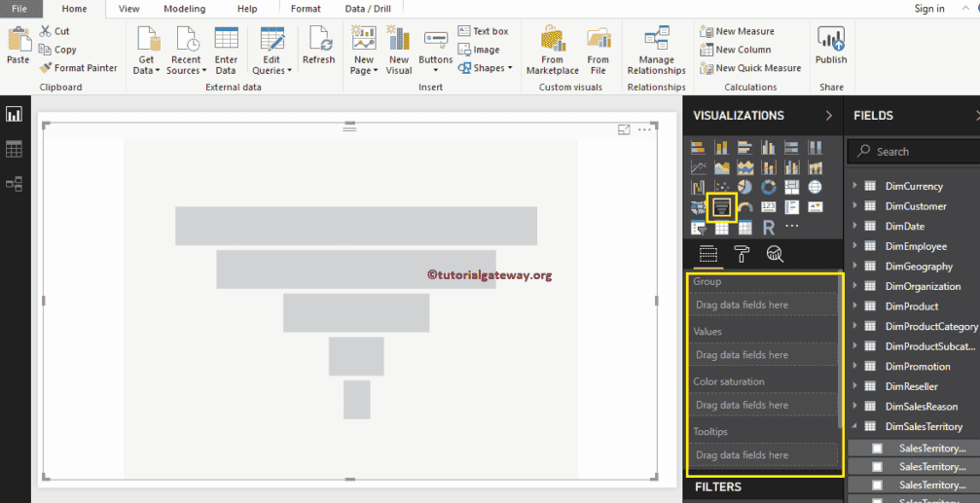Select the Stacked bar chart visual

point(698,148)
